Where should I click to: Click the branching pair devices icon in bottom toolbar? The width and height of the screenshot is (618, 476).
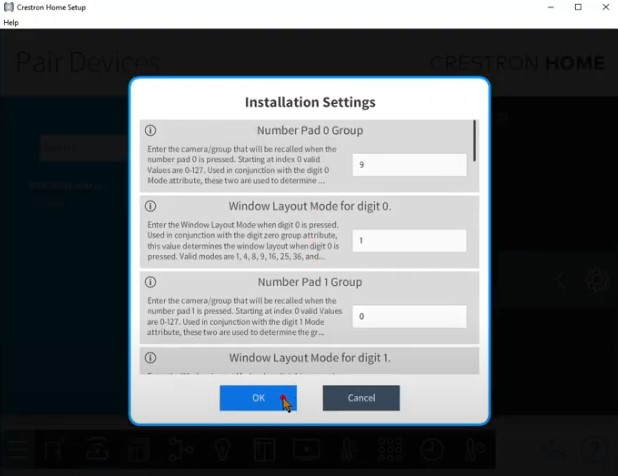(x=181, y=449)
